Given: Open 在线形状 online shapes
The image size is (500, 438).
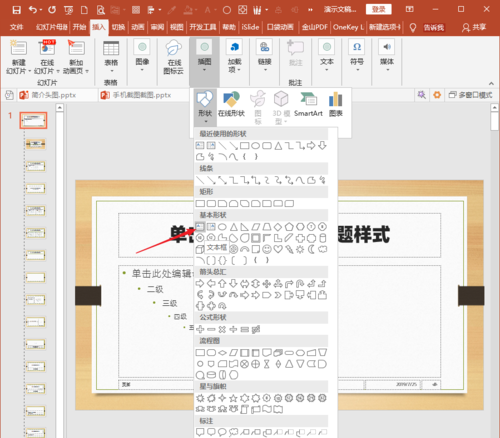Looking at the screenshot, I should tap(231, 104).
